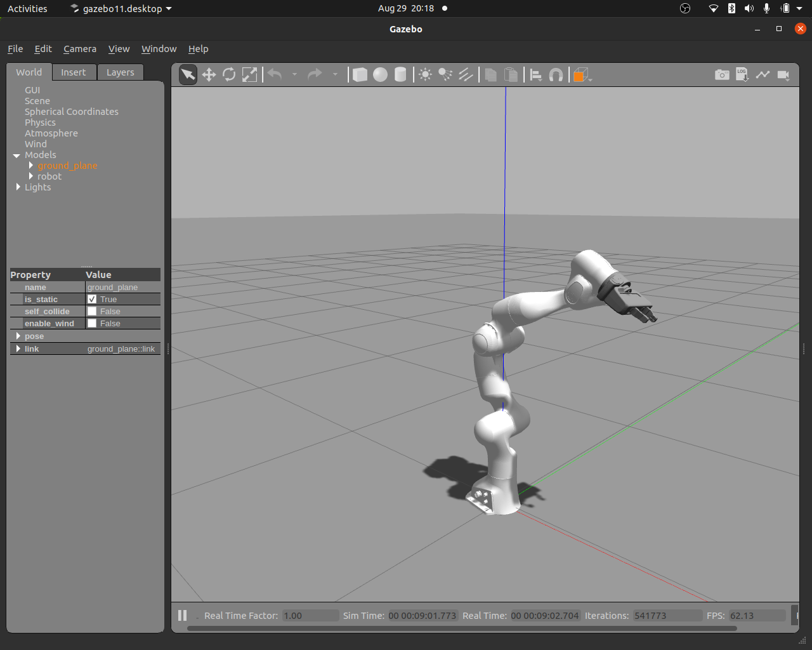The width and height of the screenshot is (812, 650).
Task: Insert a cylinder shape
Action: pos(400,75)
